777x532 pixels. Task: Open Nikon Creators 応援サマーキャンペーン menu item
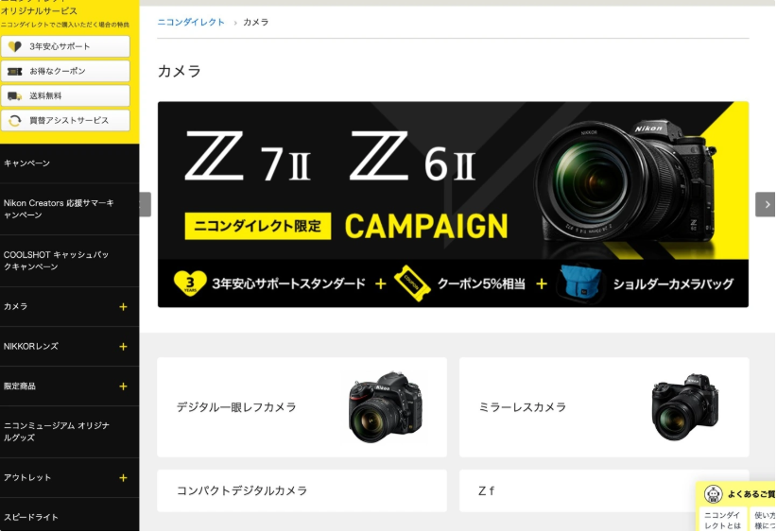coord(69,209)
